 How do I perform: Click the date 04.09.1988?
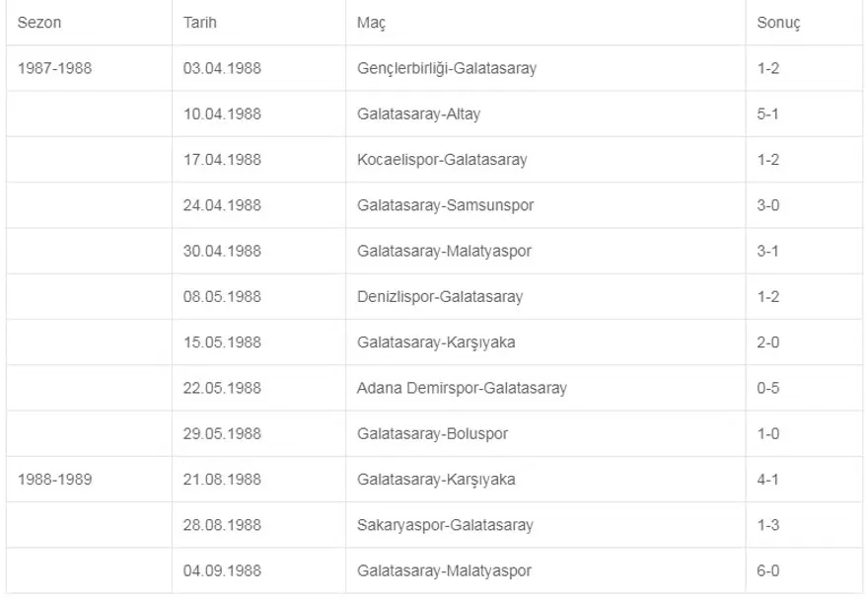pos(222,570)
